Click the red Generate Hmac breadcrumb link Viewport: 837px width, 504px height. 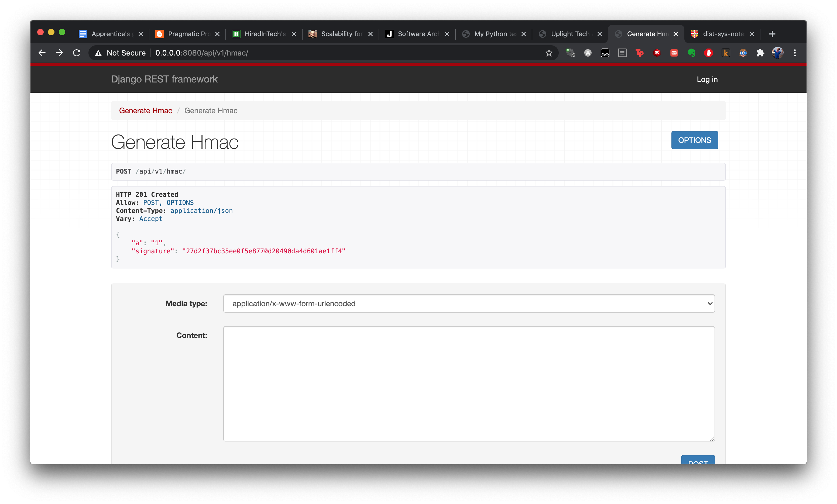pyautogui.click(x=145, y=111)
